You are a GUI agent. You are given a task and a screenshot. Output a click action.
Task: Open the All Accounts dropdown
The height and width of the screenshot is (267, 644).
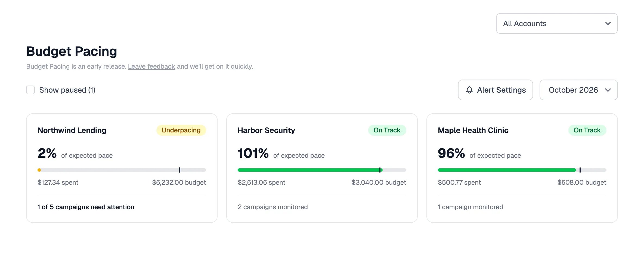557,23
